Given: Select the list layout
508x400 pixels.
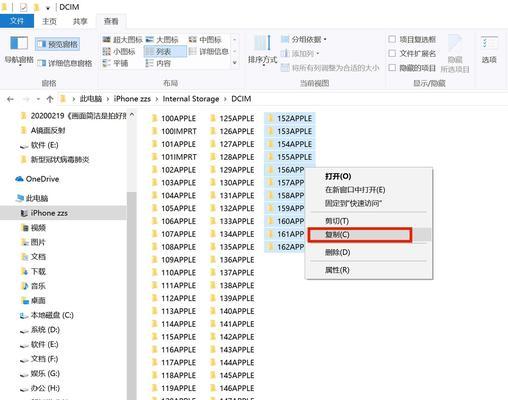Looking at the screenshot, I should 165,51.
